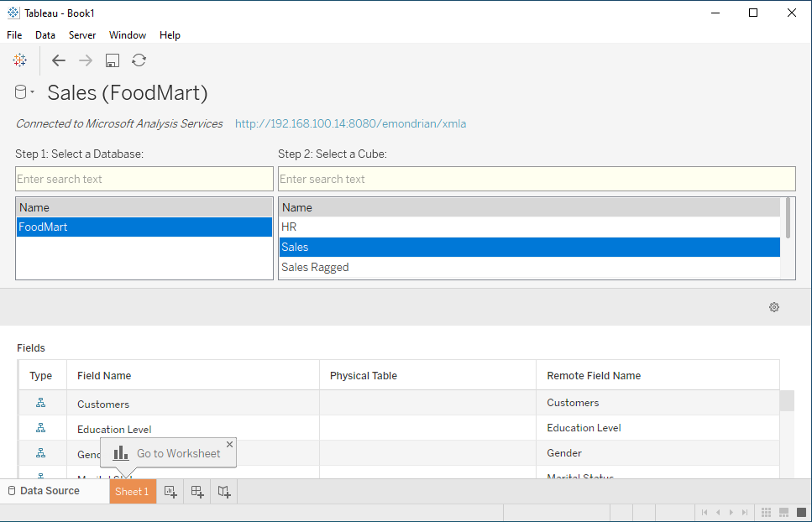Click the Select a Cube search box
812x522 pixels.
point(537,179)
